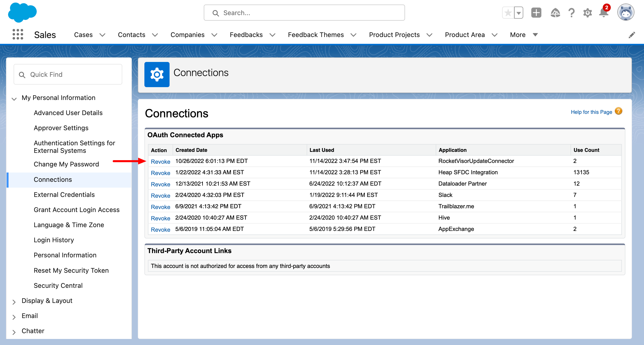Screen dimensions: 644x345
Task: Click the orange help icon by Help for this Page
Action: [x=618, y=111]
